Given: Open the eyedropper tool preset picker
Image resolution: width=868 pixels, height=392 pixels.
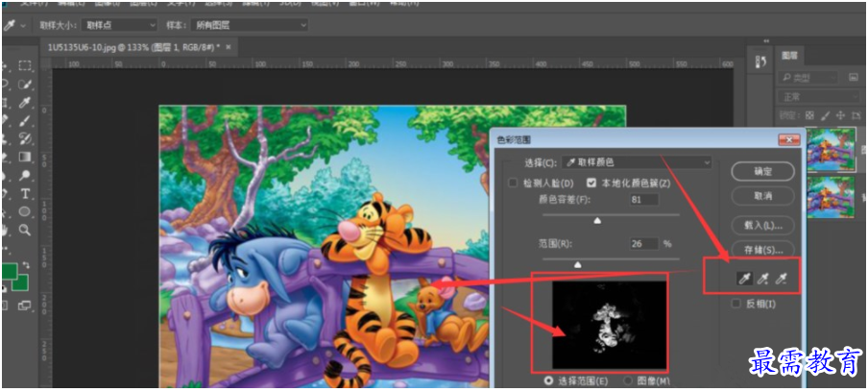Looking at the screenshot, I should (10, 26).
